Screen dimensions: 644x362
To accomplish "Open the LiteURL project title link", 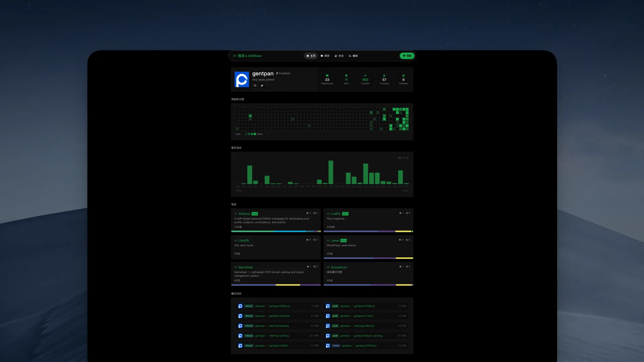I will [x=244, y=241].
